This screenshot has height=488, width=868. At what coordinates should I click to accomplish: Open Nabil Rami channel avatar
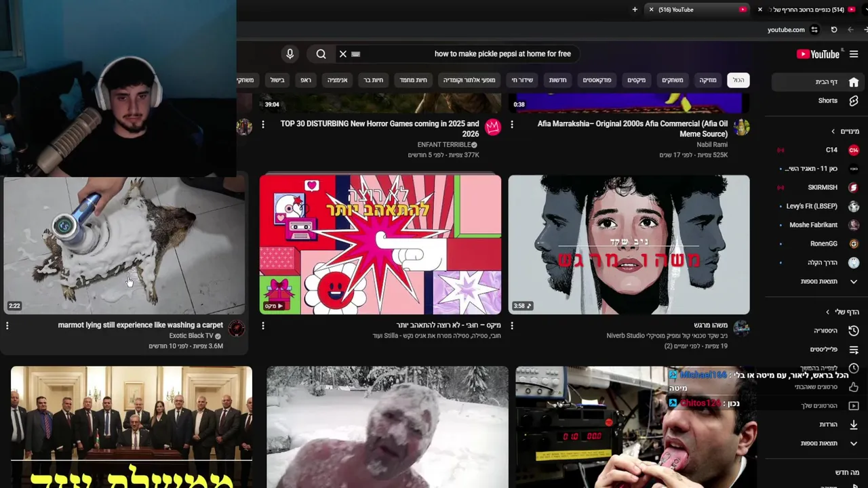[x=741, y=127]
